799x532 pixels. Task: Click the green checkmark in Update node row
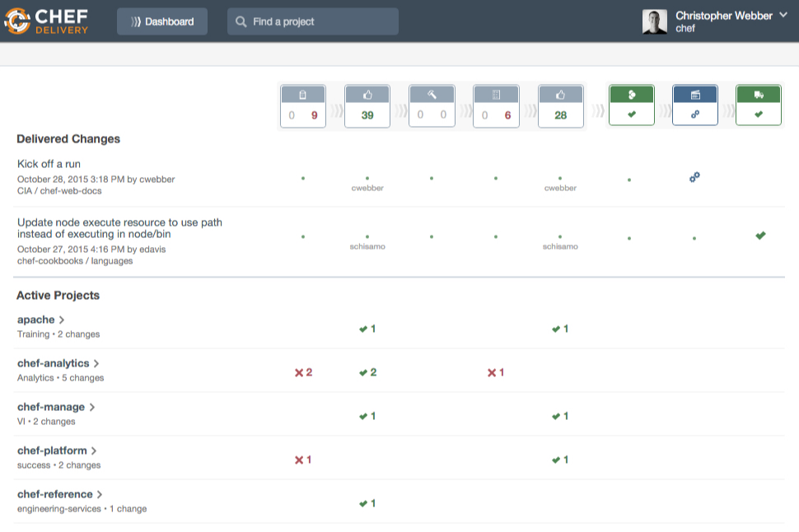[x=759, y=236]
